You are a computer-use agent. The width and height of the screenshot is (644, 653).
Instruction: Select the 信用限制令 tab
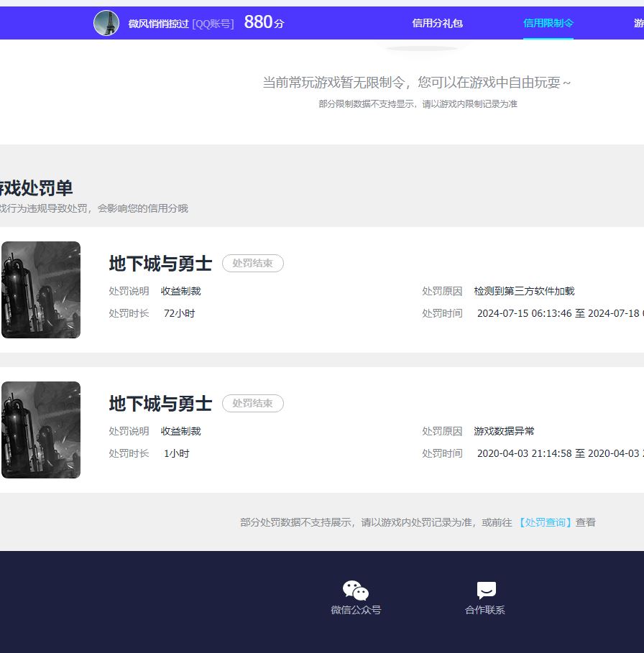pos(548,23)
